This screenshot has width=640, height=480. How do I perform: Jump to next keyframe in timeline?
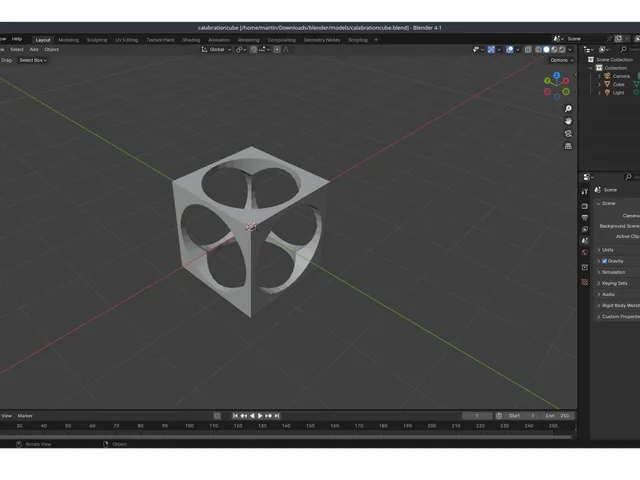coord(268,416)
